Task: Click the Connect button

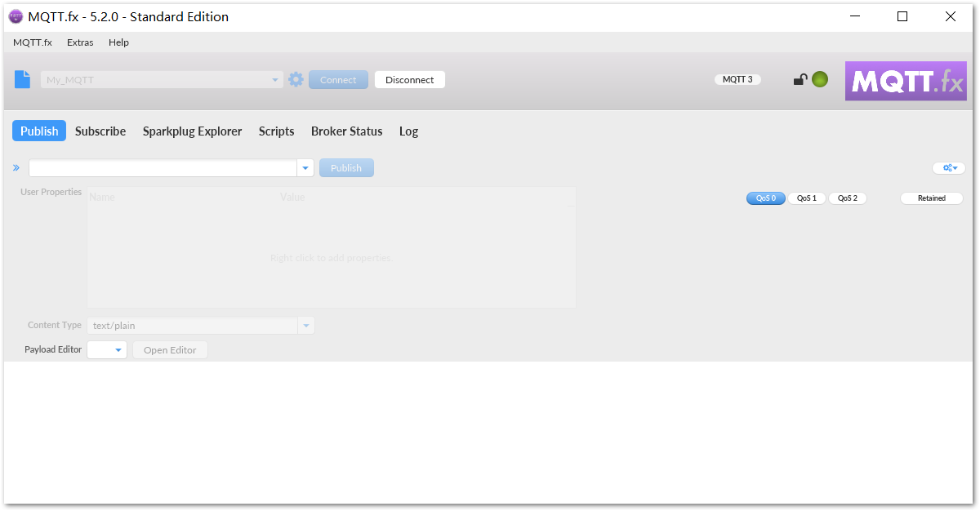Action: click(x=338, y=80)
